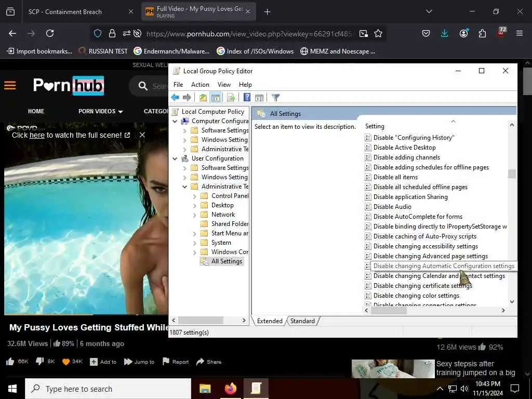This screenshot has width=532, height=399.
Task: Open the Firefox hamburger application menu
Action: [x=520, y=33]
